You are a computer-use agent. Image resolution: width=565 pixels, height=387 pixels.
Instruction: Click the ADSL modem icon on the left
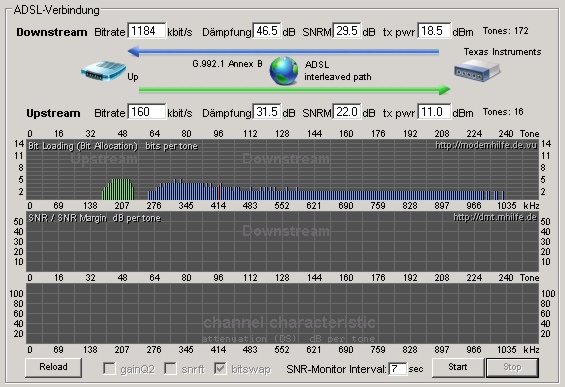coord(103,71)
